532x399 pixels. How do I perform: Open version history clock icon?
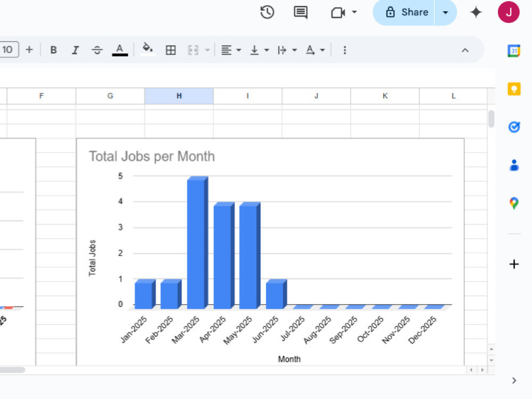pos(267,12)
